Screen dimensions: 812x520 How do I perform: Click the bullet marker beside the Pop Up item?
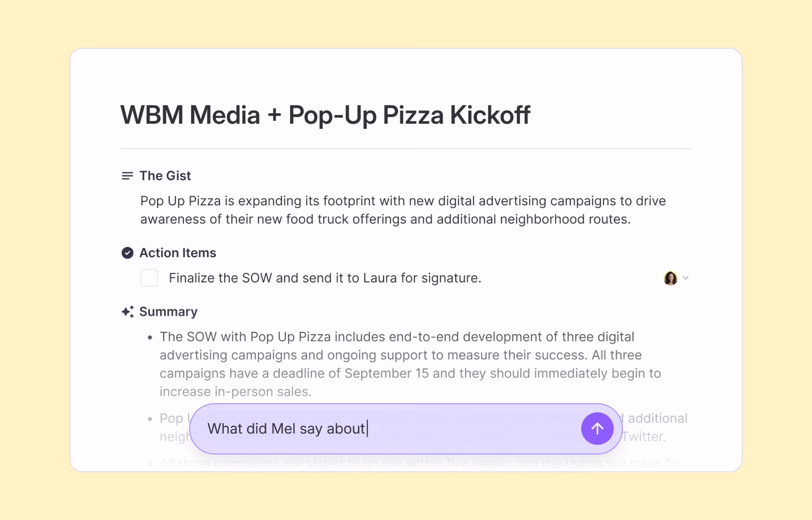tap(150, 419)
